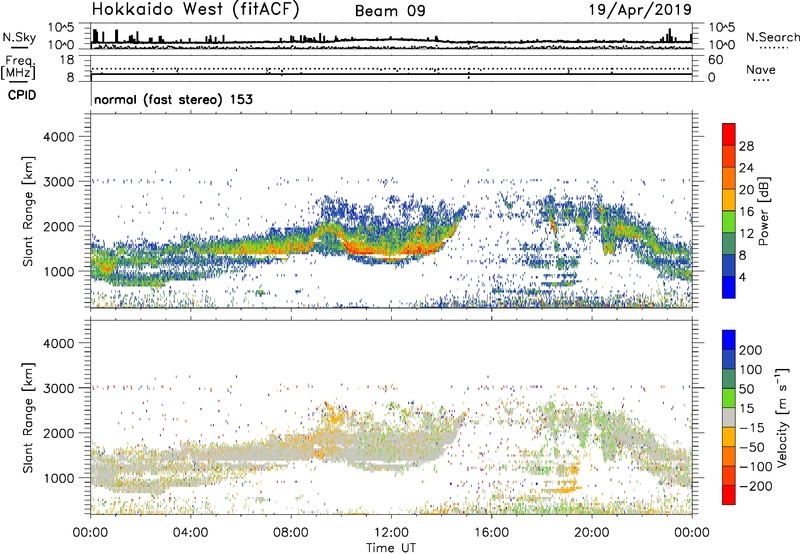Click the strong red backscatter band near 12:00 in the power panel
This screenshot has width=800, height=554.
tap(393, 250)
